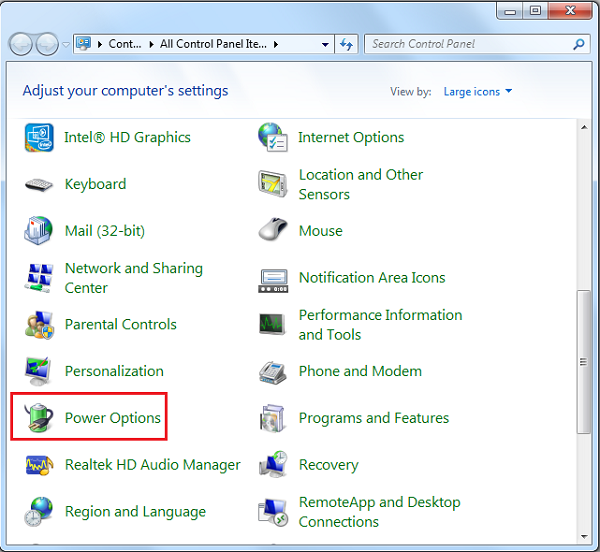Open the Region and Language icon
This screenshot has width=600, height=552.
point(39,511)
